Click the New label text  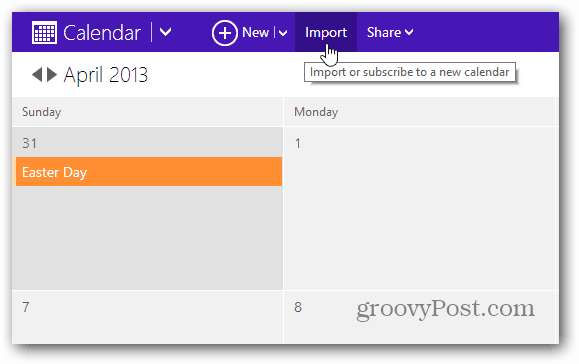255,32
